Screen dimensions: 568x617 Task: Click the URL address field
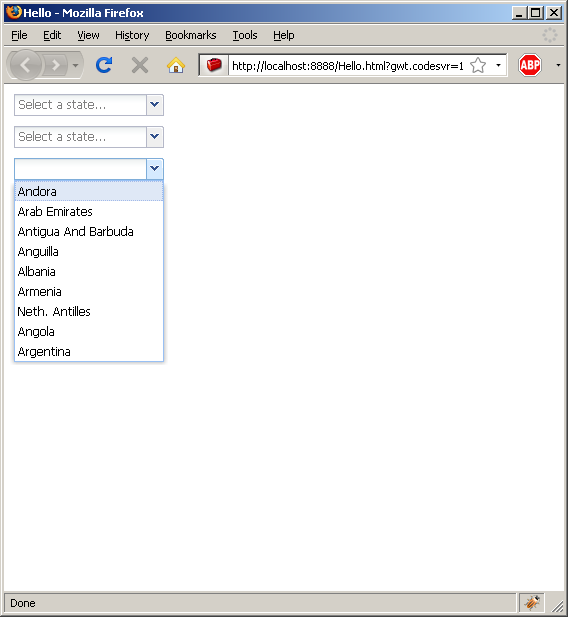pyautogui.click(x=348, y=66)
